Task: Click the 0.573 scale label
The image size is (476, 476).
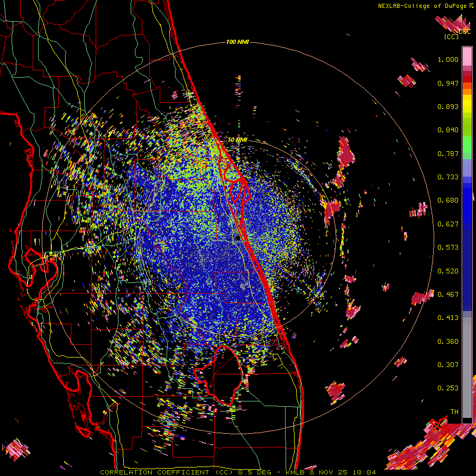Action: 448,248
